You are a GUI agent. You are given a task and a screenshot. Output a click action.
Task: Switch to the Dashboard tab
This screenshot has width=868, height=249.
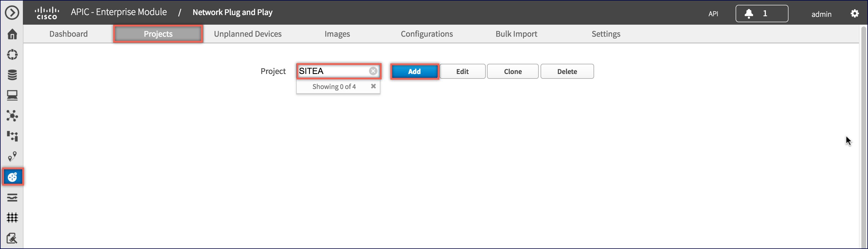[x=68, y=34]
